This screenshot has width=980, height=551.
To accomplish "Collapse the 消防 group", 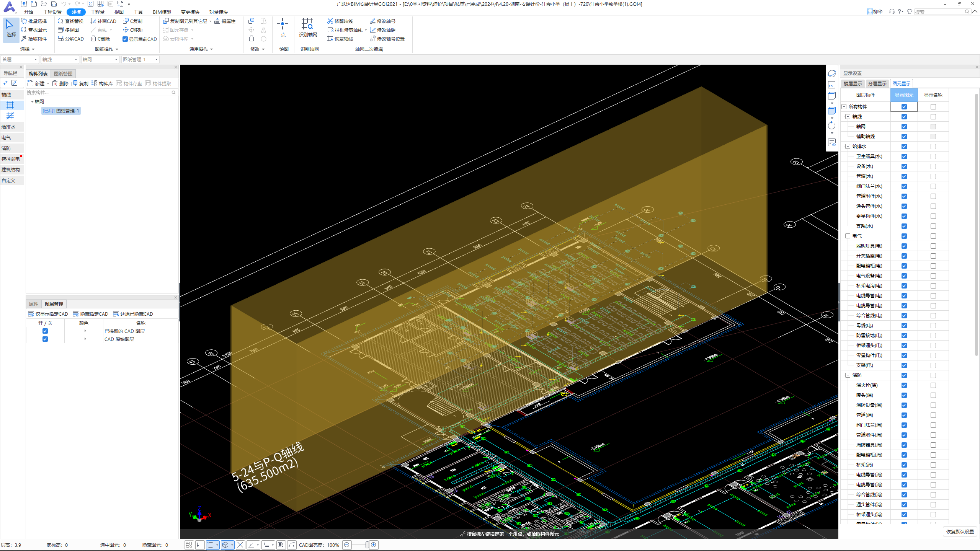I will pos(848,375).
